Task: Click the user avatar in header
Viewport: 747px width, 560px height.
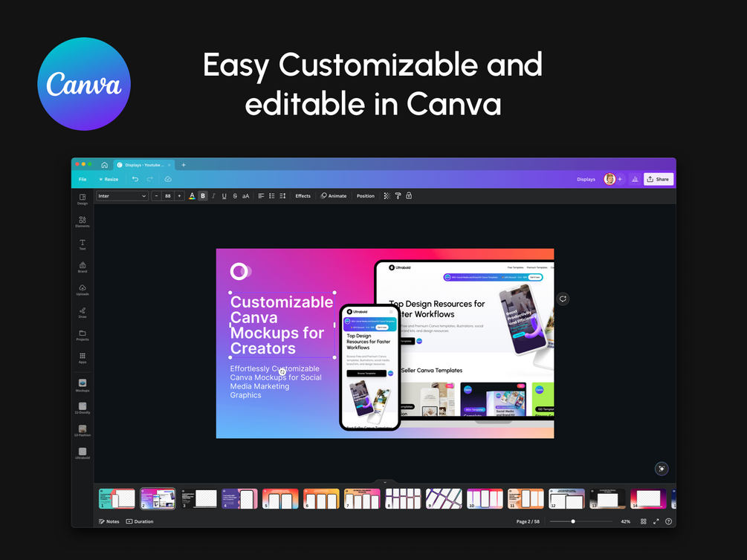Action: point(609,179)
